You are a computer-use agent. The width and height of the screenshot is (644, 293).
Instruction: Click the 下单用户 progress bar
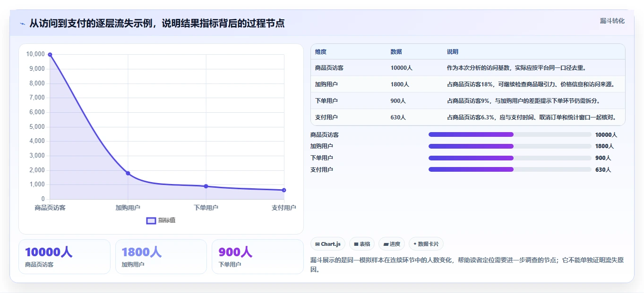click(510, 158)
